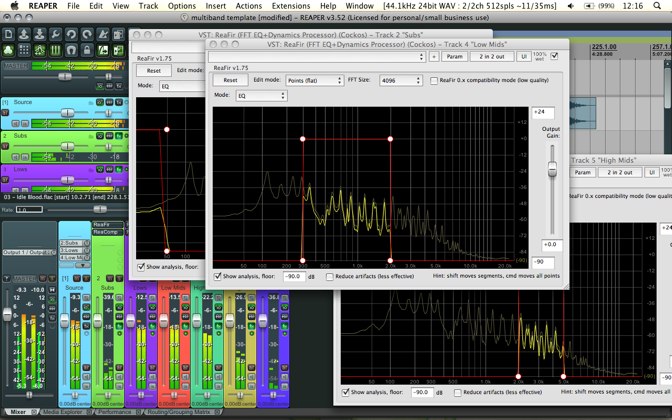Image resolution: width=672 pixels, height=420 pixels.
Task: Click the Save Project (down arrow) toolbar icon
Action: [x=39, y=34]
